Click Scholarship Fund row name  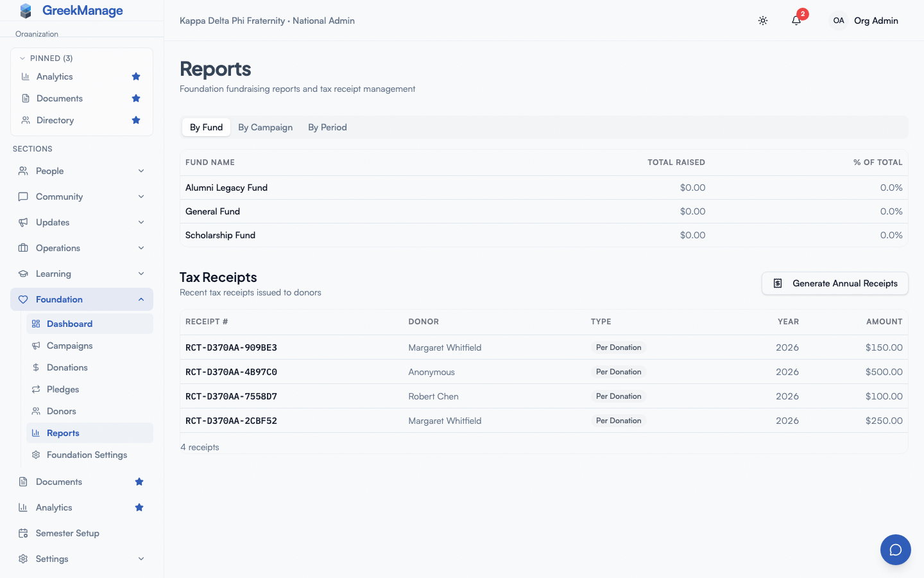click(220, 235)
